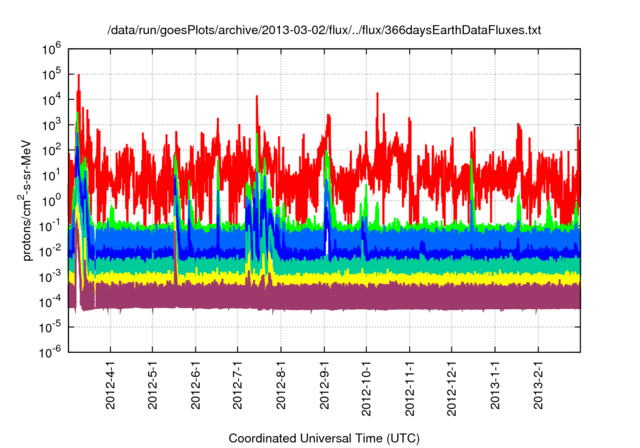640x448 pixels.
Task: Click the 10^6 y-axis tick label
Action: pos(51,49)
